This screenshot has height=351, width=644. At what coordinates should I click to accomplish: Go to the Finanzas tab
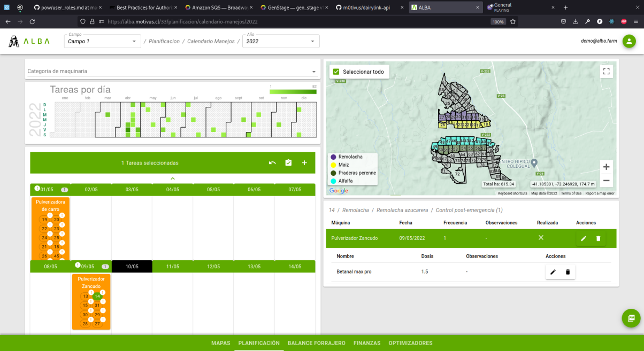point(367,343)
